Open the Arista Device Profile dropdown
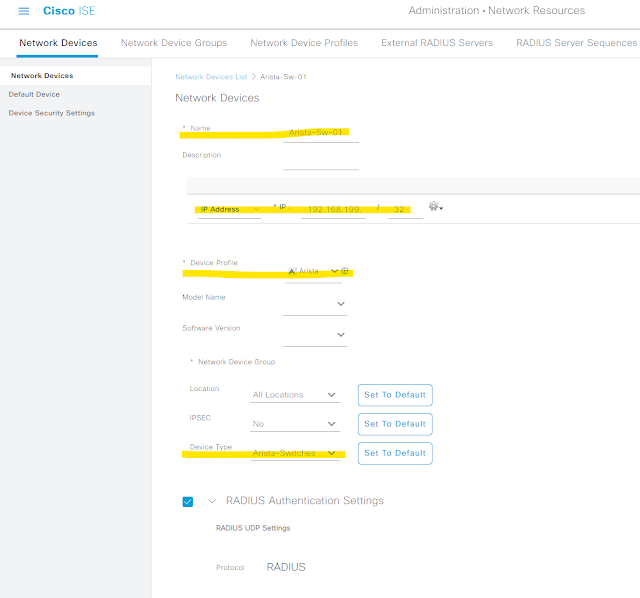The image size is (640, 598). [x=313, y=271]
